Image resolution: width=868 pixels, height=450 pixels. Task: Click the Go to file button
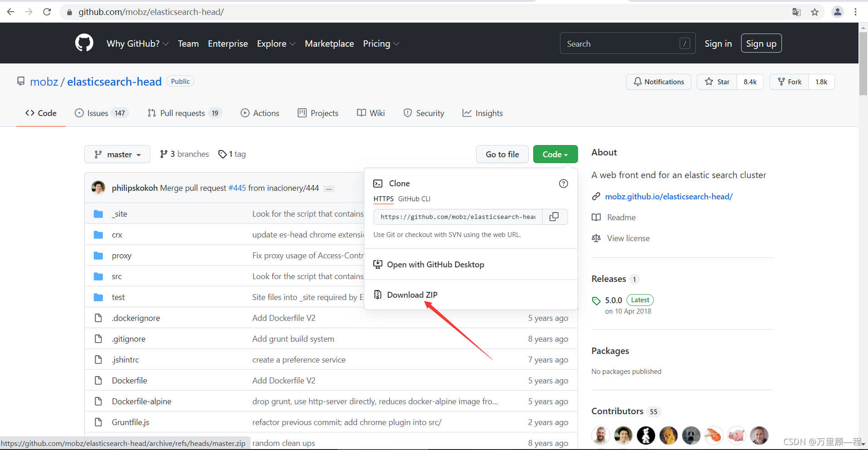click(x=502, y=155)
